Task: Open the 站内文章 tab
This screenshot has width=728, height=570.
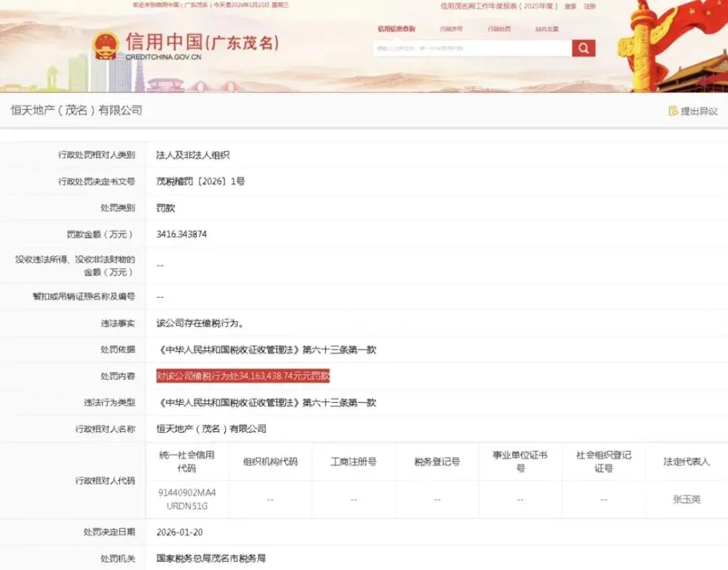Action: click(x=547, y=29)
